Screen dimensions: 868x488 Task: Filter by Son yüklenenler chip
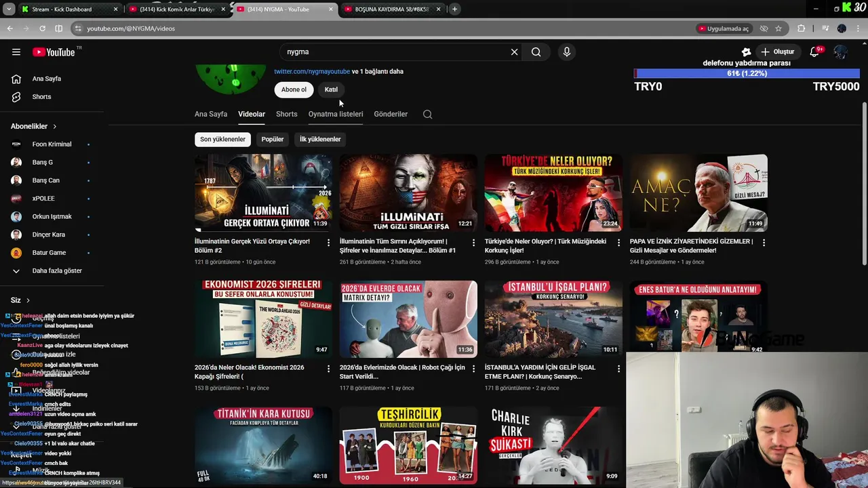222,139
